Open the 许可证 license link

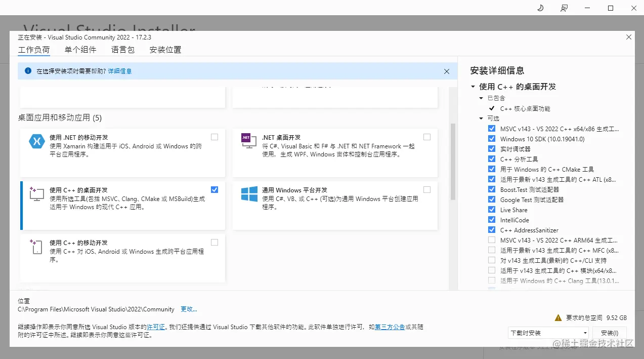[156, 327]
